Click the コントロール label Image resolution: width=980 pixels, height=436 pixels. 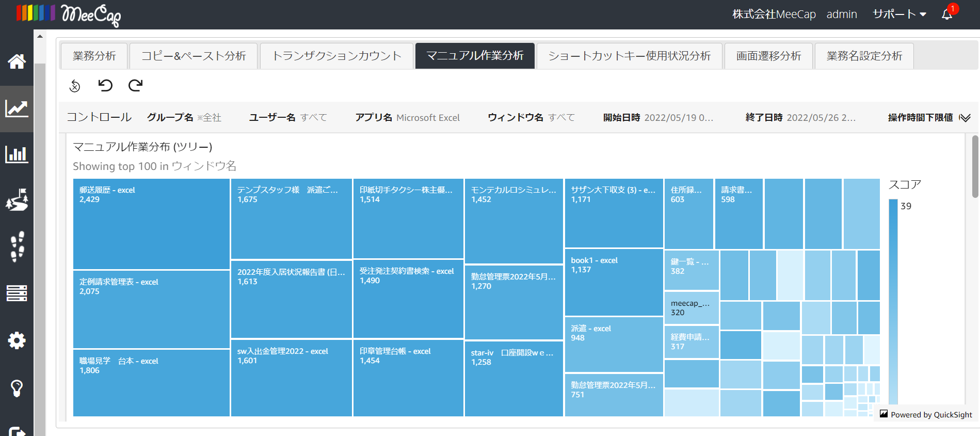point(99,117)
